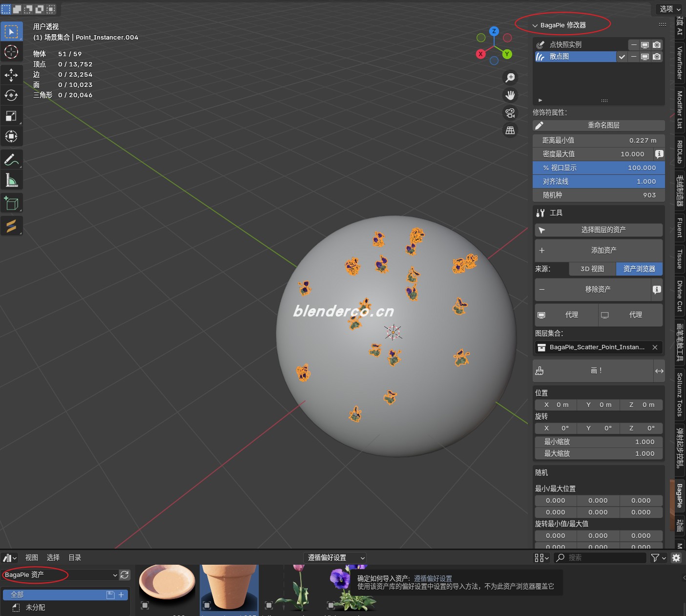Click the 画! paint button
Screen dimensions: 686x616
point(593,371)
